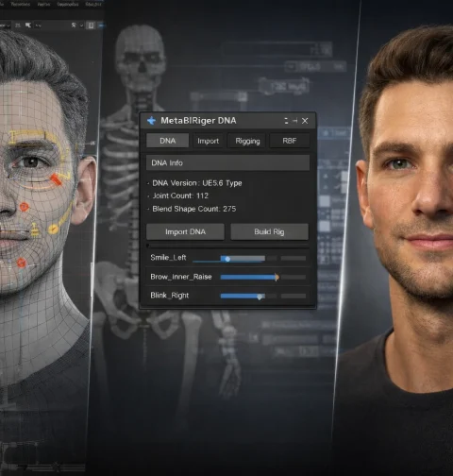Image resolution: width=453 pixels, height=476 pixels.
Task: Adjust the Blink_Right slider
Action: click(x=243, y=296)
